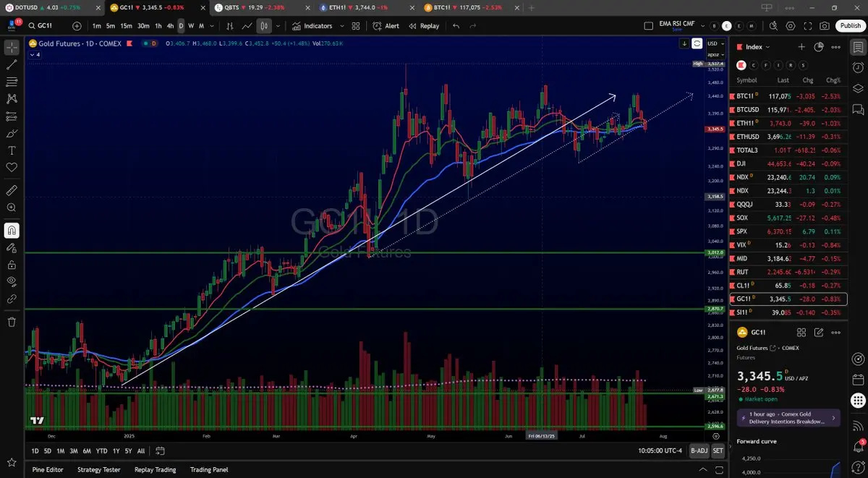868x478 pixels.
Task: Toggle the red flag watchlist filter
Action: pyautogui.click(x=741, y=64)
